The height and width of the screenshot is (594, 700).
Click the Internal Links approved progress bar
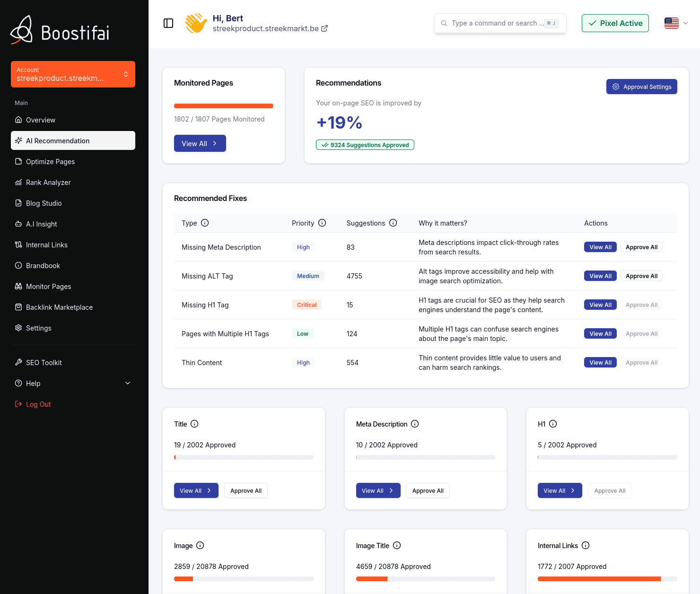(x=607, y=579)
